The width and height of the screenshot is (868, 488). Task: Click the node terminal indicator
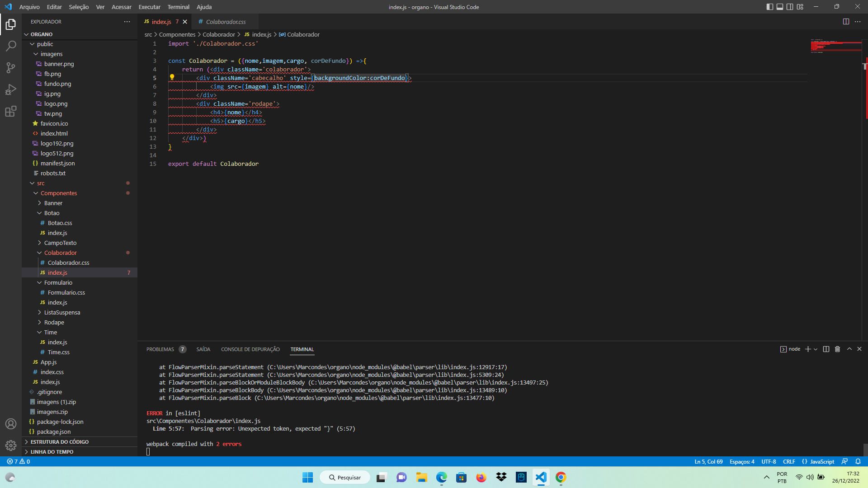point(790,349)
